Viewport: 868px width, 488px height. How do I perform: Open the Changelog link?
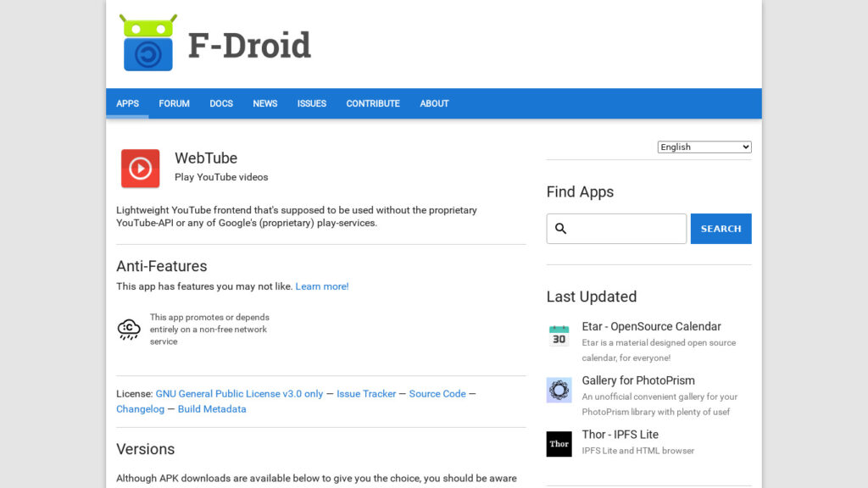point(141,409)
